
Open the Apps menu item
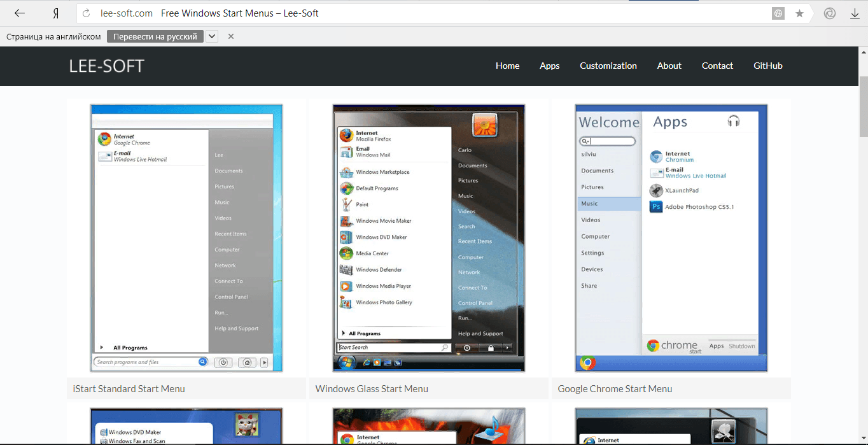[x=550, y=66]
